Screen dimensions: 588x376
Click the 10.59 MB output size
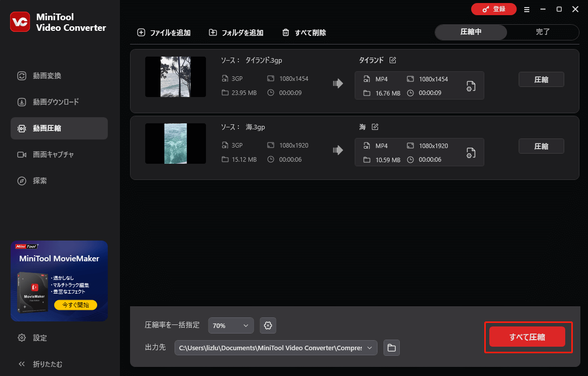pos(388,160)
